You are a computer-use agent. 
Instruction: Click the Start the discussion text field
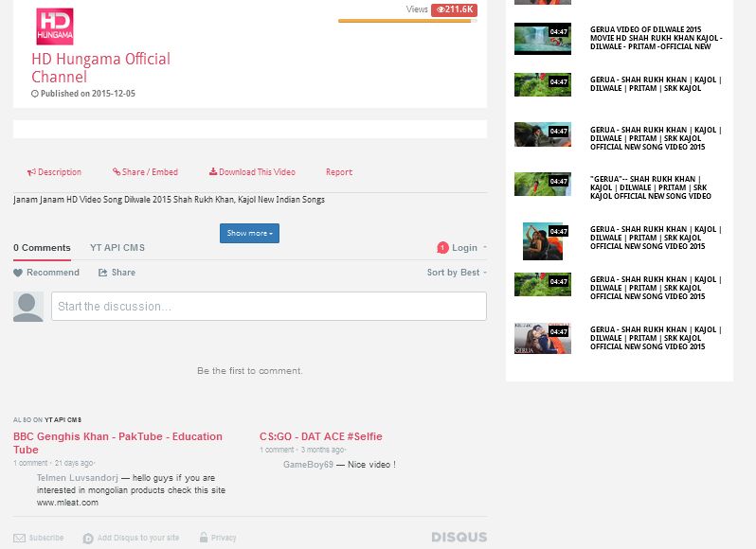tap(268, 307)
